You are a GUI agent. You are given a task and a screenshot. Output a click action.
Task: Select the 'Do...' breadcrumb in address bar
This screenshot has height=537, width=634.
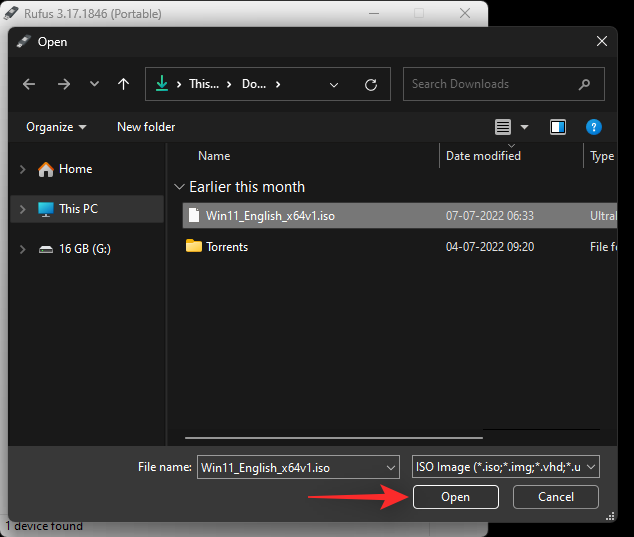(x=254, y=84)
